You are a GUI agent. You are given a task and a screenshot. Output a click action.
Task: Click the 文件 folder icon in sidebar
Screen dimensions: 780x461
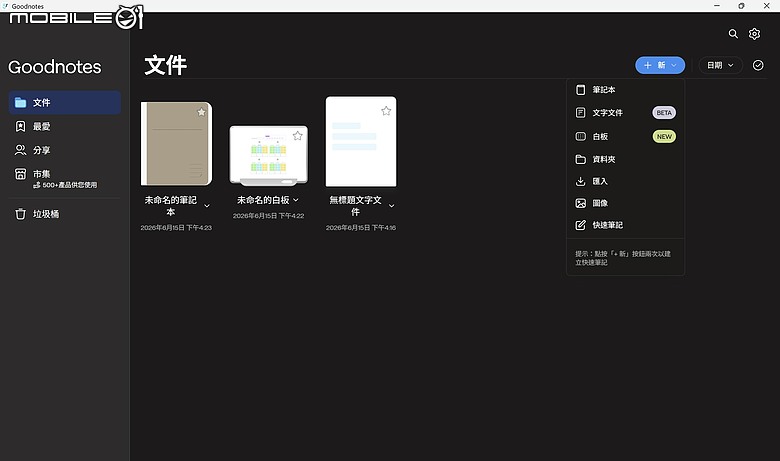click(20, 102)
